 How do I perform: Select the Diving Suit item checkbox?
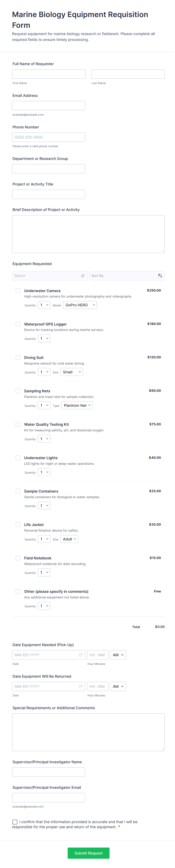tap(18, 357)
